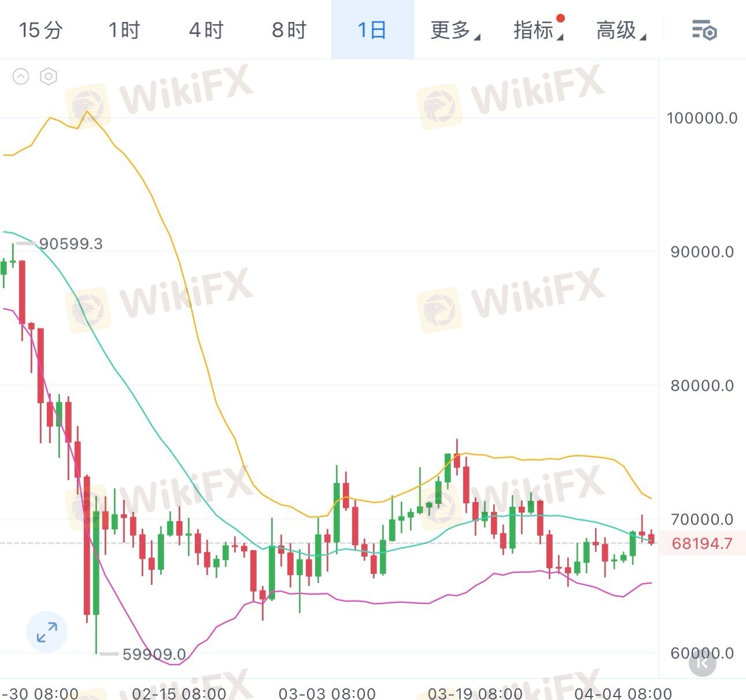Viewport: 746px width, 700px height.
Task: Expand the 高级 advanced dropdown
Action: [621, 30]
